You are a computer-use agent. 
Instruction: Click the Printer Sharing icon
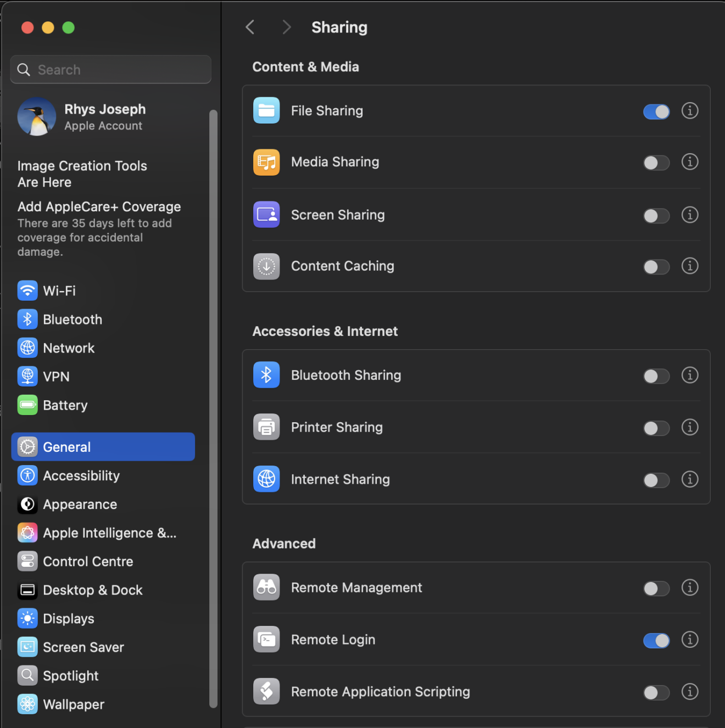click(x=266, y=427)
